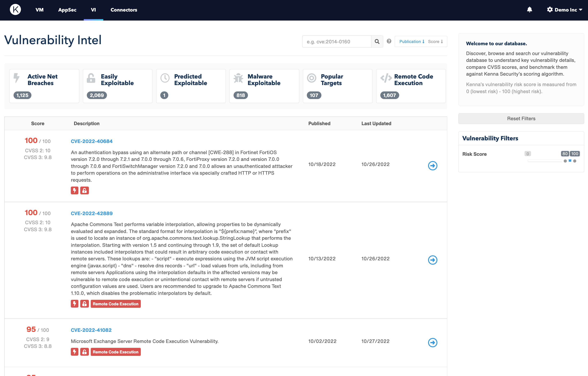Viewport: 588px width, 376px height.
Task: Click the Risk Score slider's blue handle
Action: tap(570, 161)
